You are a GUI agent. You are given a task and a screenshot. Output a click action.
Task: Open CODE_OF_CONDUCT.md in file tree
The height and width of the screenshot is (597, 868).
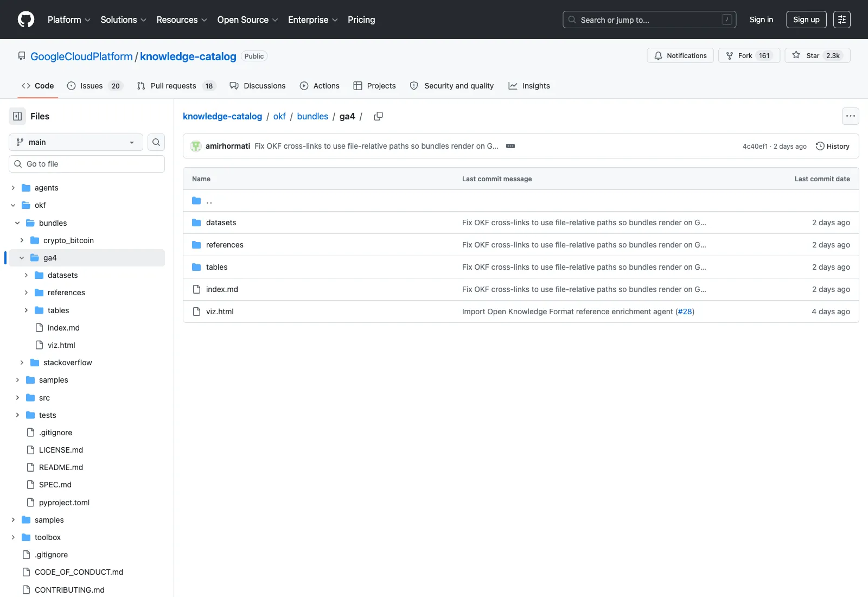(79, 572)
